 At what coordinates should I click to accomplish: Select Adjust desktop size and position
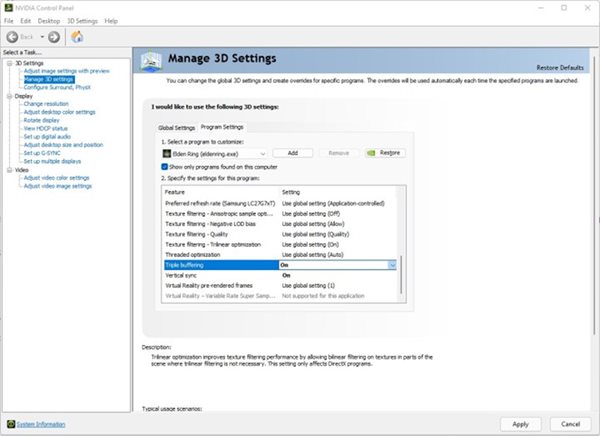coord(63,145)
